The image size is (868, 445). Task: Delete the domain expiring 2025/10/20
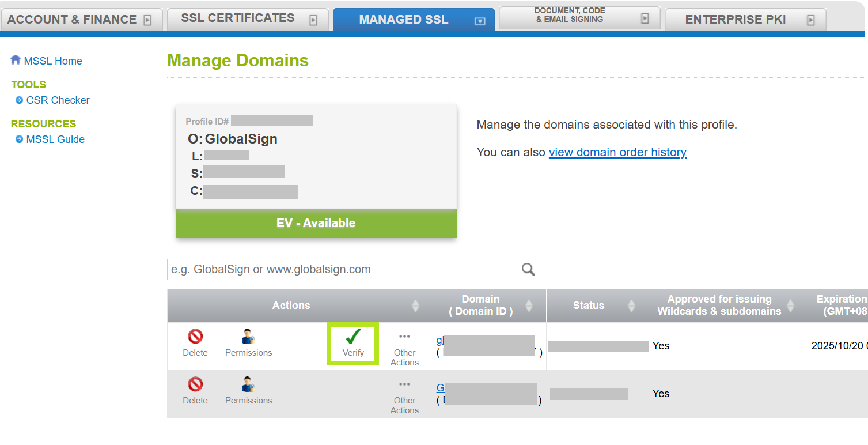pyautogui.click(x=195, y=343)
